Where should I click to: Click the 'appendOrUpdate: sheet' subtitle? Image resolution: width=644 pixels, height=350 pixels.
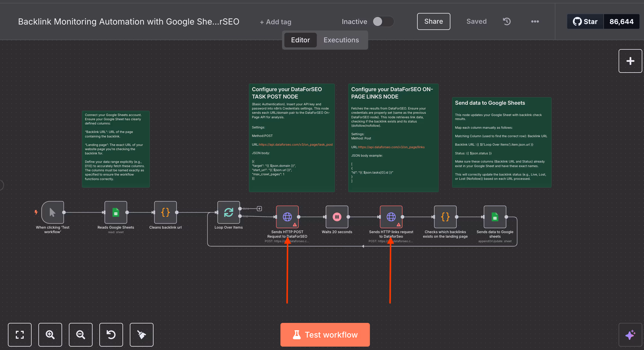(495, 241)
